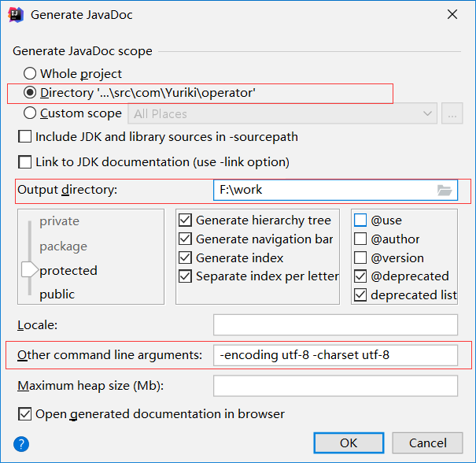Set visibility slider to public level
Screen dimensions: 476x463
pos(57,294)
